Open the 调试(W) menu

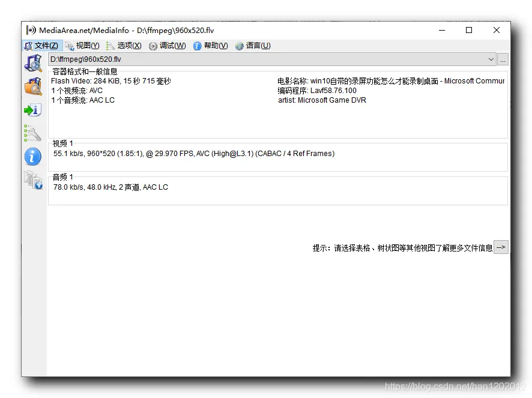(x=168, y=46)
